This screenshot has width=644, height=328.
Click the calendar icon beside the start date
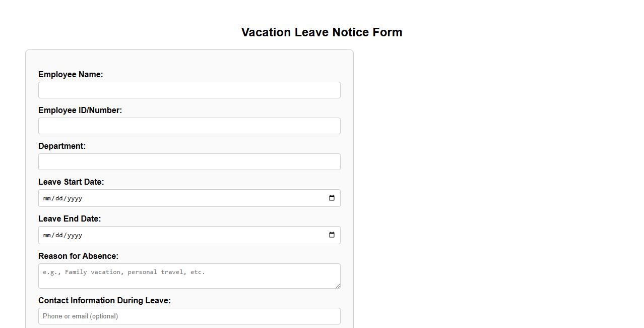pos(332,198)
